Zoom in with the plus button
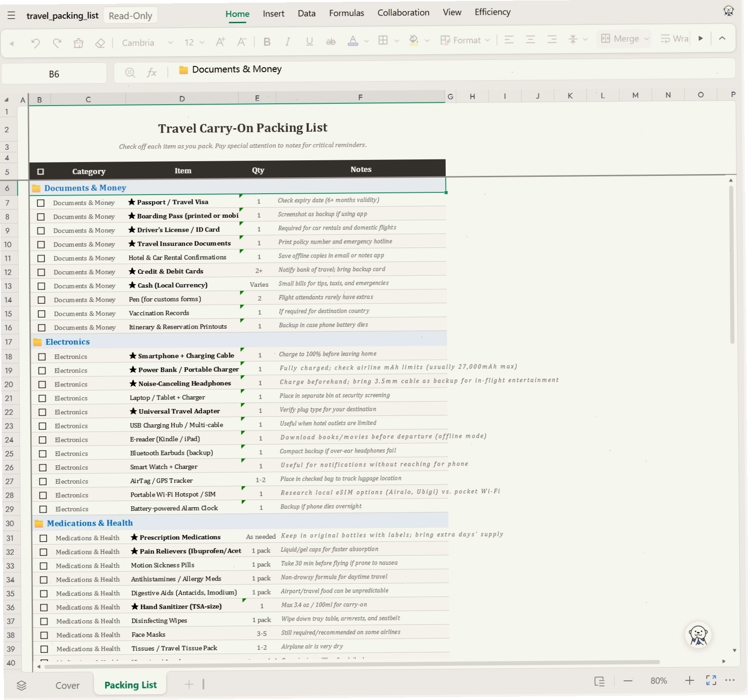Viewport: 748px width, 700px height. coord(689,680)
